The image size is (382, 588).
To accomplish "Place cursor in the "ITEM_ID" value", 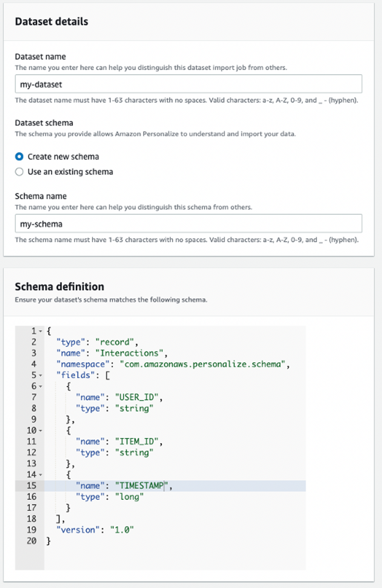I will (137, 441).
